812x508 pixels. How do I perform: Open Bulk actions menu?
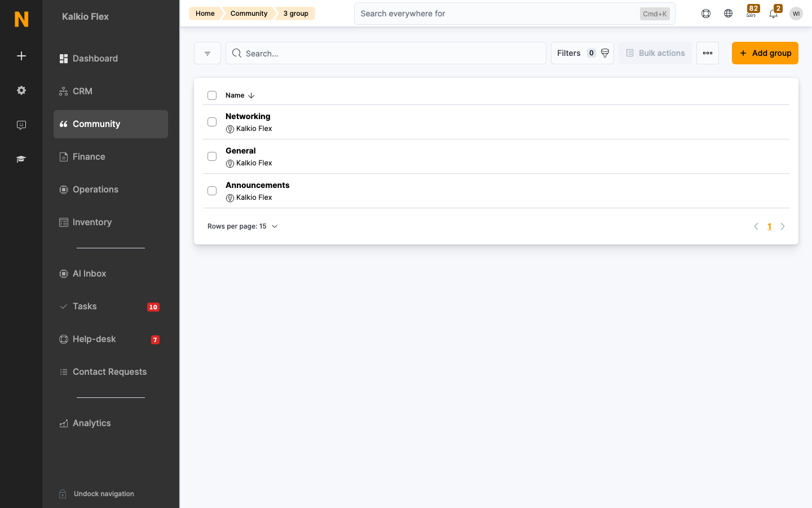655,53
